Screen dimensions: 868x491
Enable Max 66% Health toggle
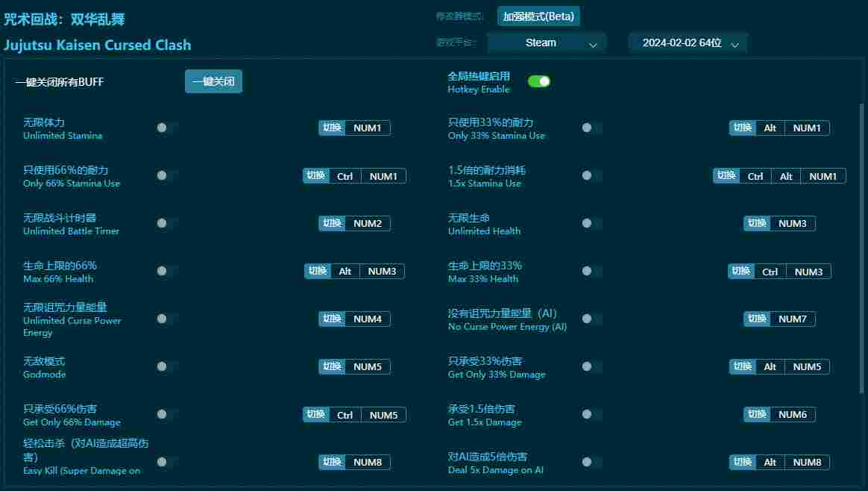(x=166, y=270)
